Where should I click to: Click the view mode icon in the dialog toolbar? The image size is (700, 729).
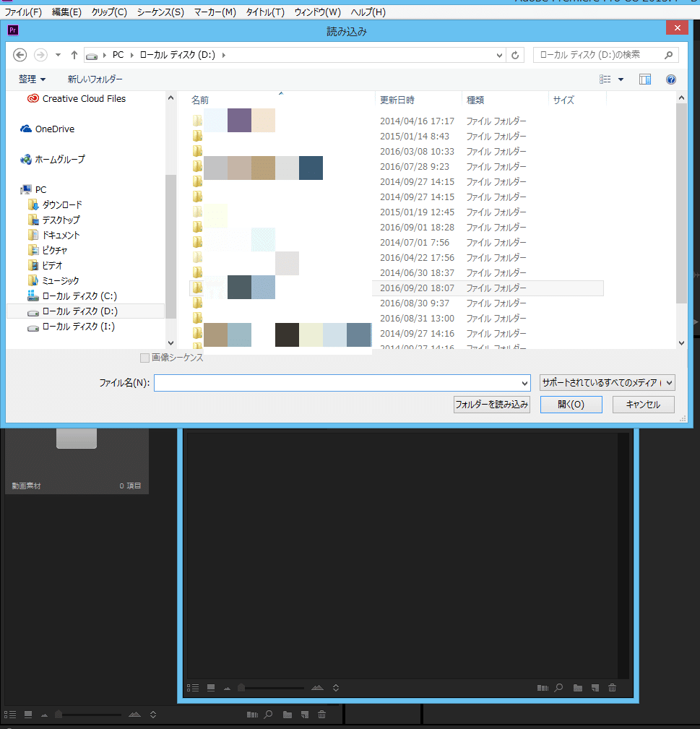pyautogui.click(x=605, y=79)
